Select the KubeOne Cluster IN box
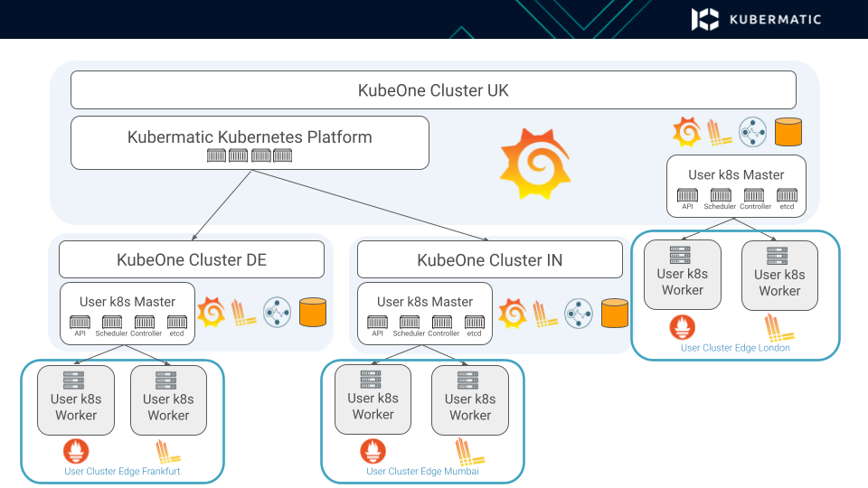The width and height of the screenshot is (868, 488). tap(489, 259)
